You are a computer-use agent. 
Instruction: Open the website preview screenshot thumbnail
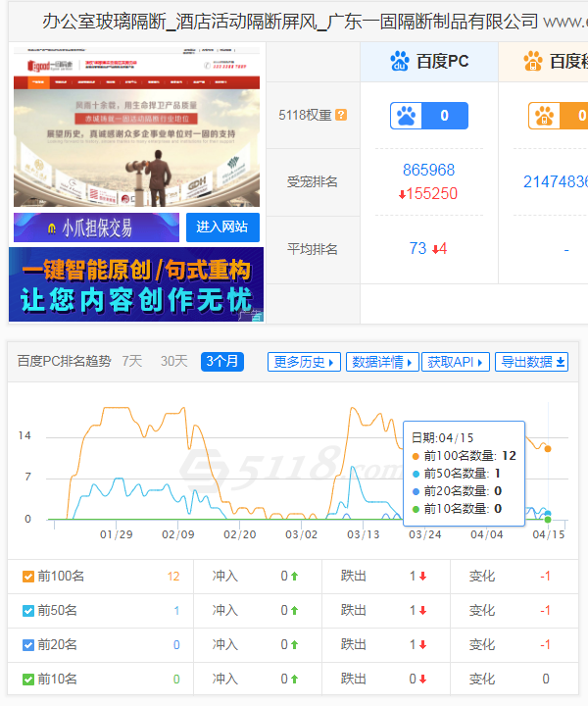[137, 126]
